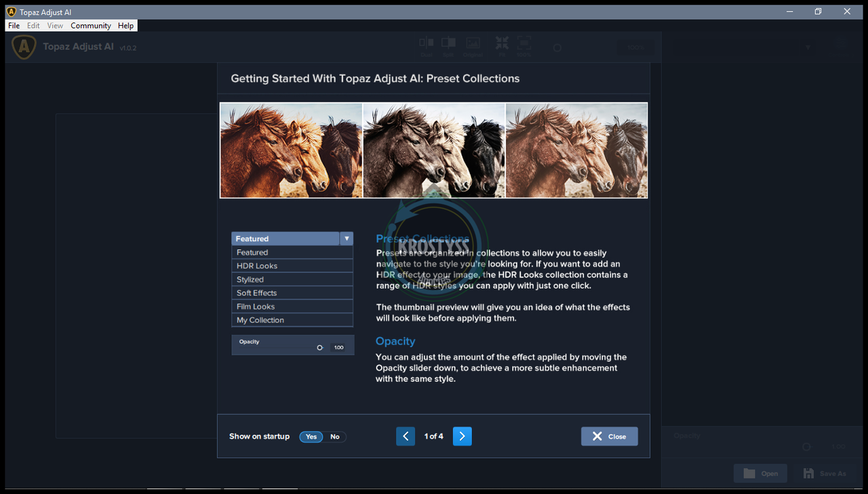Open the Community menu
The height and width of the screenshot is (494, 868).
(x=91, y=26)
